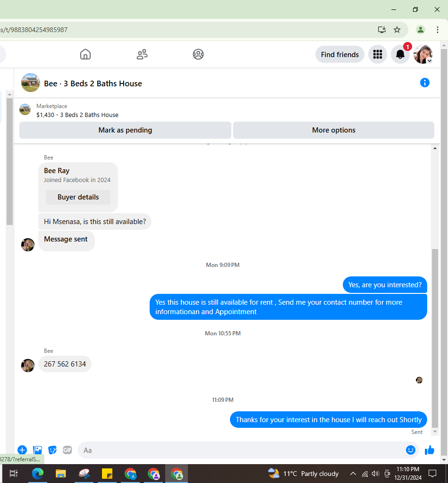
Task: Attach a photo using the image icon
Action: [37, 450]
